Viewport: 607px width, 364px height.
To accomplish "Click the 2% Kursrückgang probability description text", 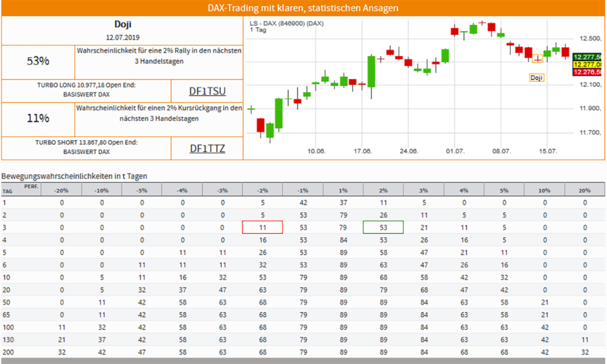I will tap(159, 113).
